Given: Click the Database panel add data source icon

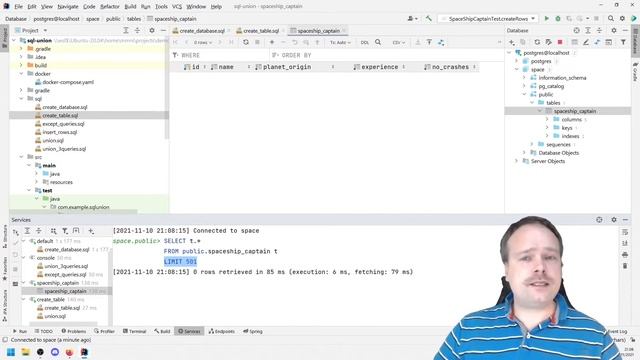Looking at the screenshot, I should click(511, 42).
